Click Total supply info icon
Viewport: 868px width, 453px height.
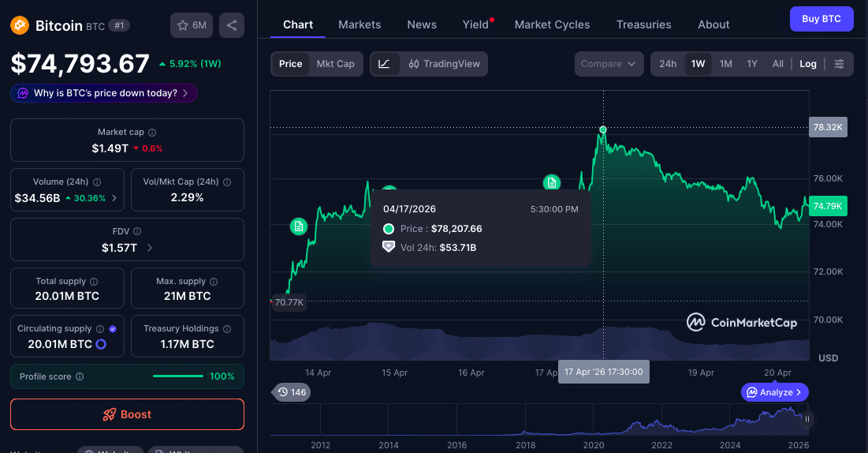click(x=94, y=282)
